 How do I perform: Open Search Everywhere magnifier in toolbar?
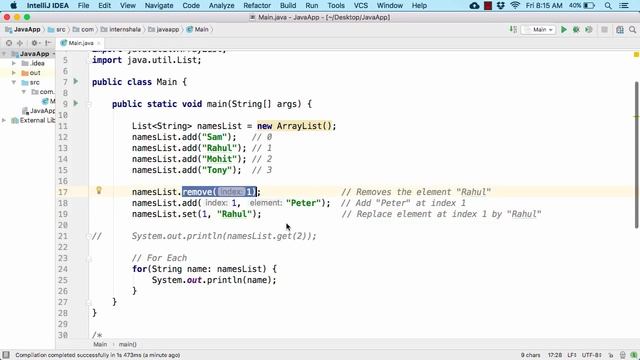click(632, 29)
